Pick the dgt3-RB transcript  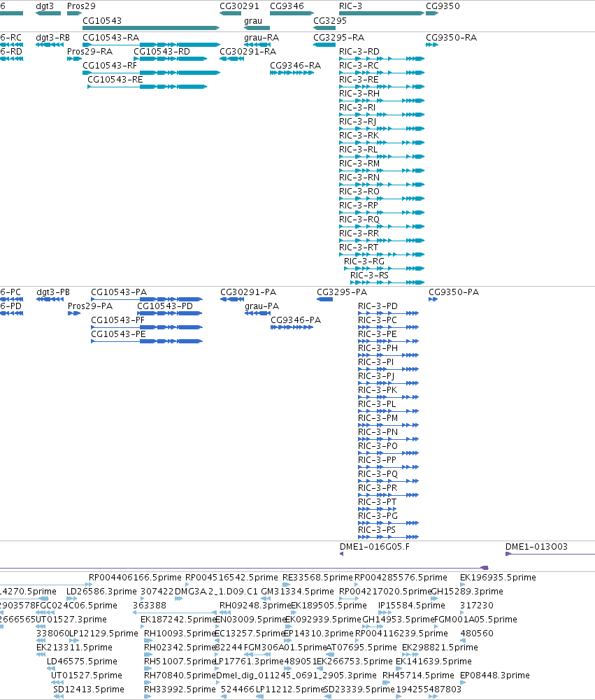coord(50,45)
